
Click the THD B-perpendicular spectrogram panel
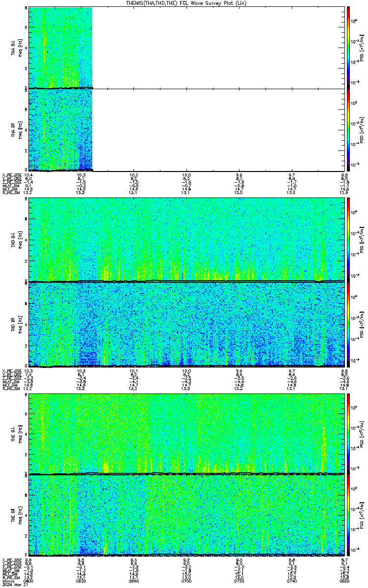(186, 240)
